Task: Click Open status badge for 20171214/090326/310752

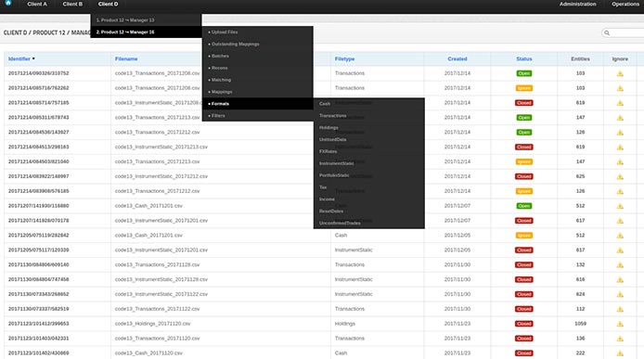Action: pyautogui.click(x=524, y=73)
